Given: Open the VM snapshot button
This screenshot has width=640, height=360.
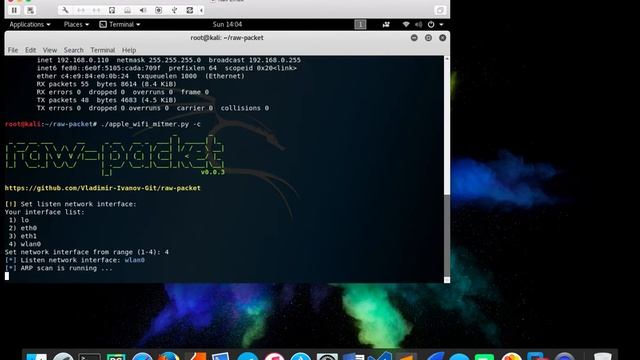Looking at the screenshot, I should click(x=30, y=10).
